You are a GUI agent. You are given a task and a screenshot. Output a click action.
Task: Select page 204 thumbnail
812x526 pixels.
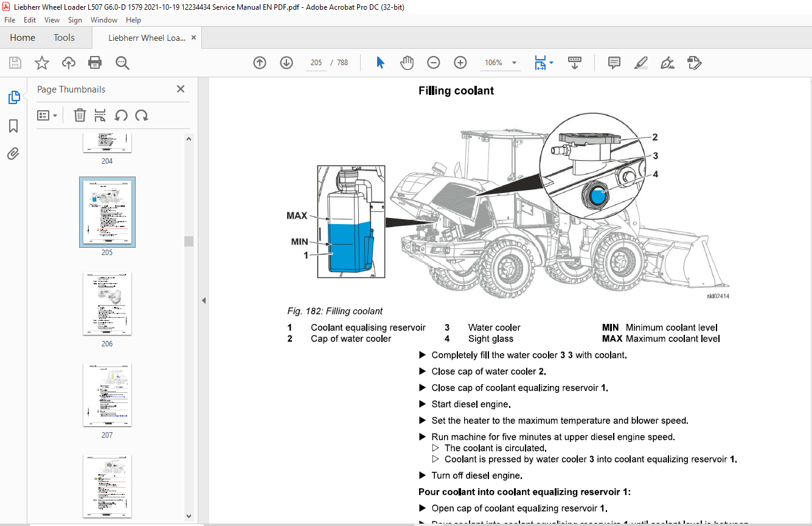coord(107,144)
